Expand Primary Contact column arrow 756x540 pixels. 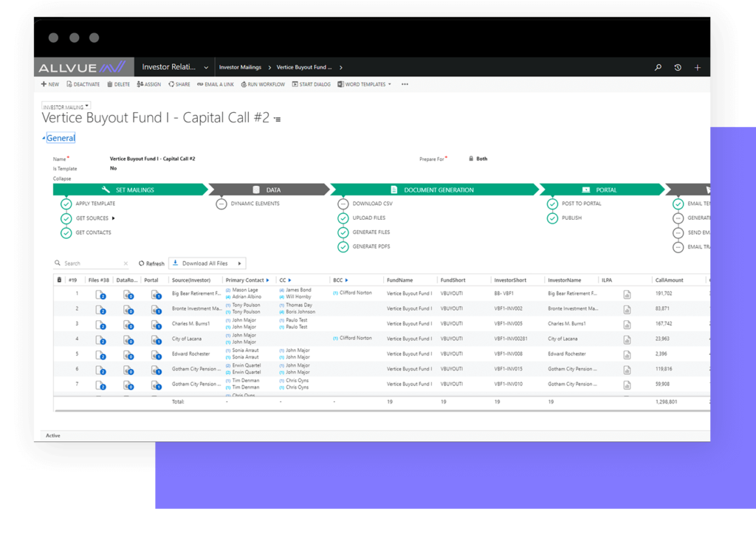267,280
